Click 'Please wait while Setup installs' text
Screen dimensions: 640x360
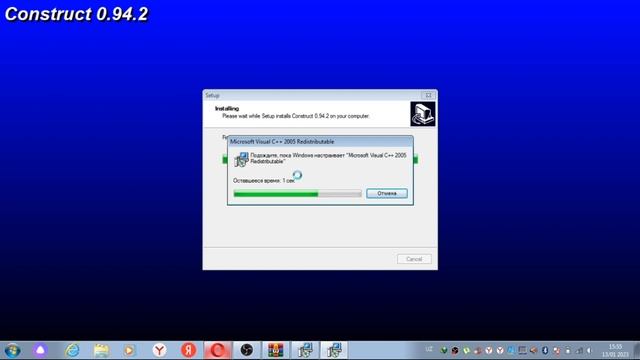click(x=296, y=116)
